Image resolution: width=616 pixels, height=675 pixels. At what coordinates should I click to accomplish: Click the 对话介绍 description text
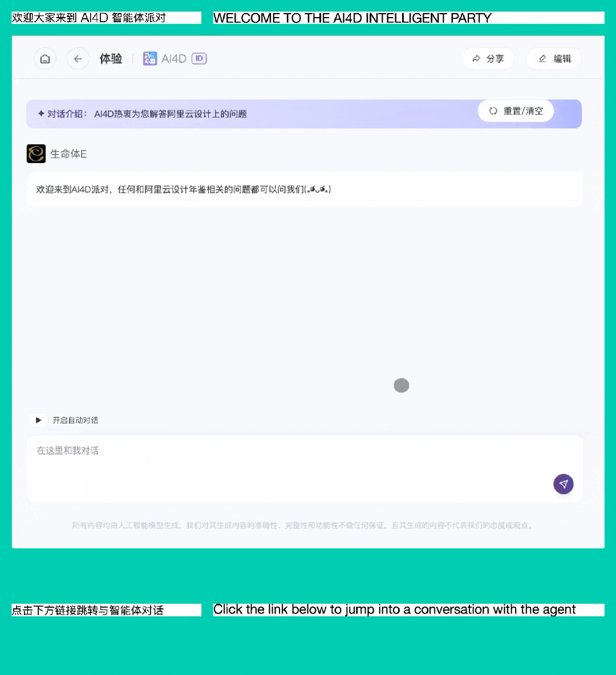click(170, 114)
